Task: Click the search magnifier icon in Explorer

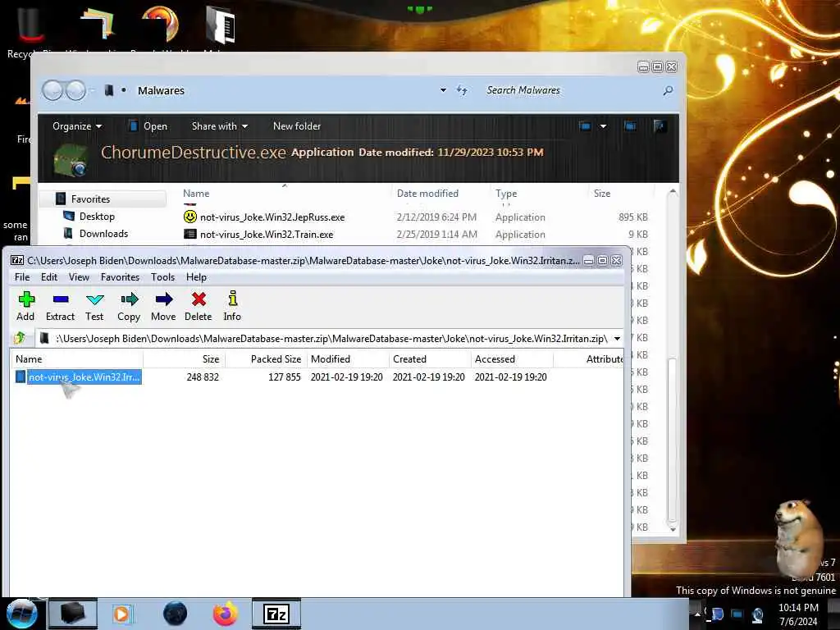Action: [668, 90]
